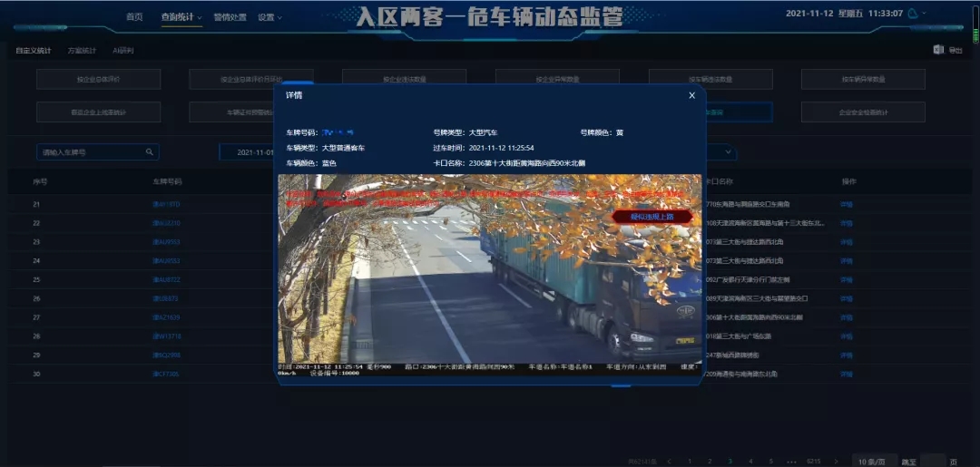This screenshot has width=980, height=467.
Task: Go to next page with right arrow
Action: pos(836,462)
